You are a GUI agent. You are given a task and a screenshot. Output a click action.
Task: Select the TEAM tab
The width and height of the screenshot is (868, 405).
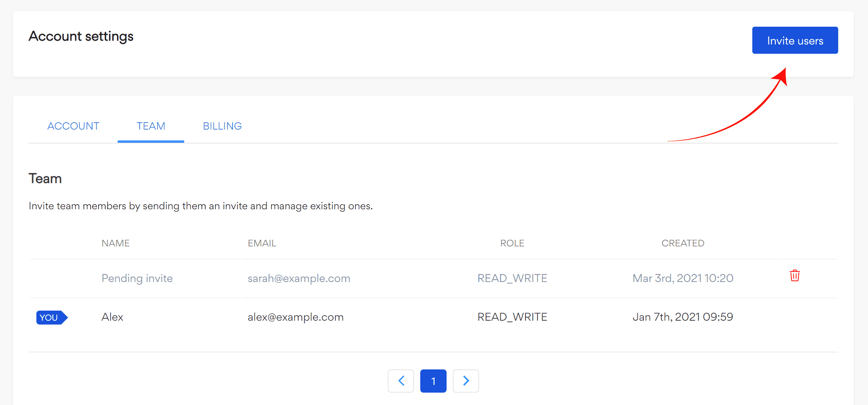pos(151,126)
